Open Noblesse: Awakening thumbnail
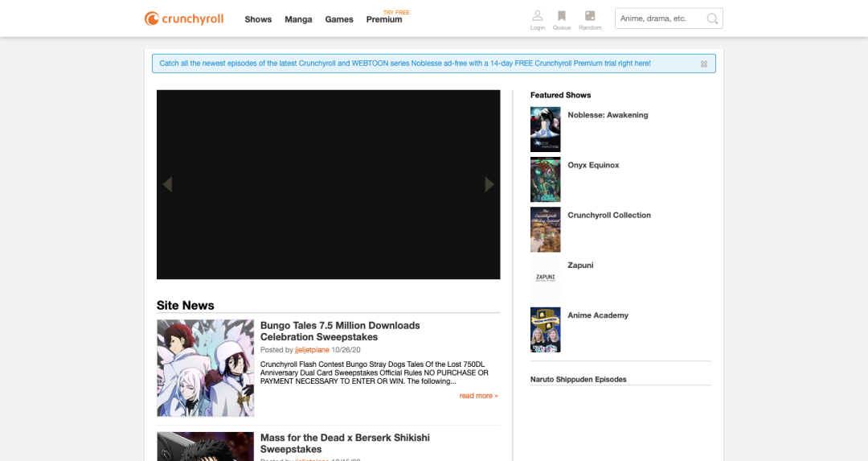 [545, 129]
